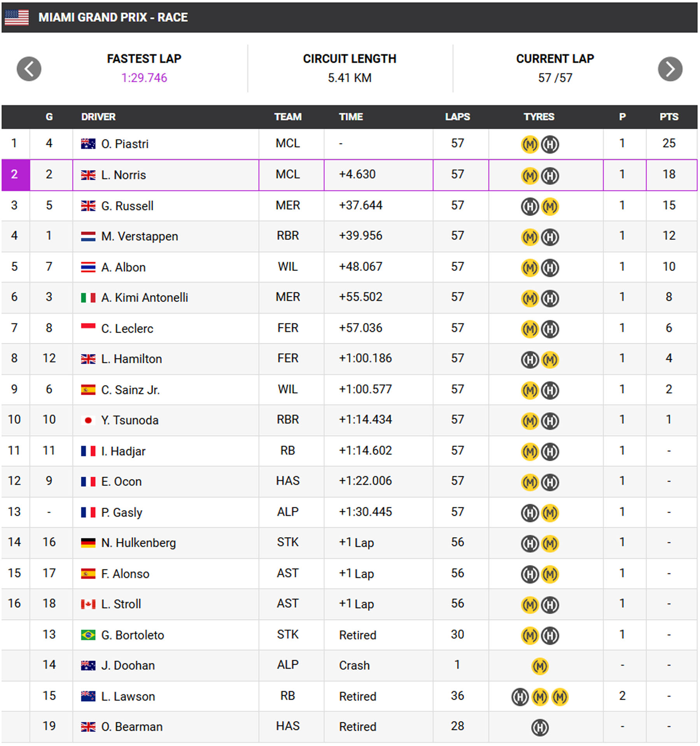Sort by the TIME column header
700x746 pixels.
[x=351, y=117]
